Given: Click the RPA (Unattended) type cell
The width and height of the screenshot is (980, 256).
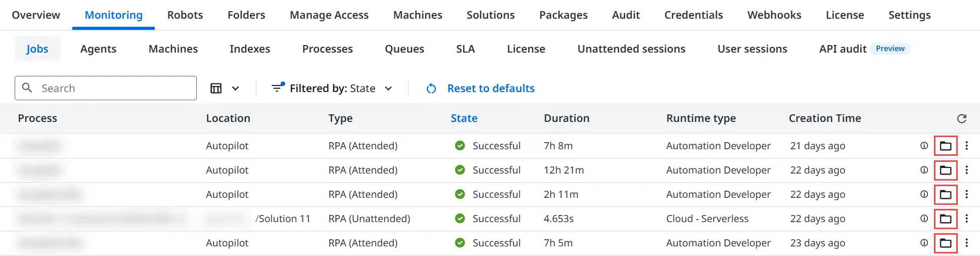Looking at the screenshot, I should pyautogui.click(x=369, y=219).
